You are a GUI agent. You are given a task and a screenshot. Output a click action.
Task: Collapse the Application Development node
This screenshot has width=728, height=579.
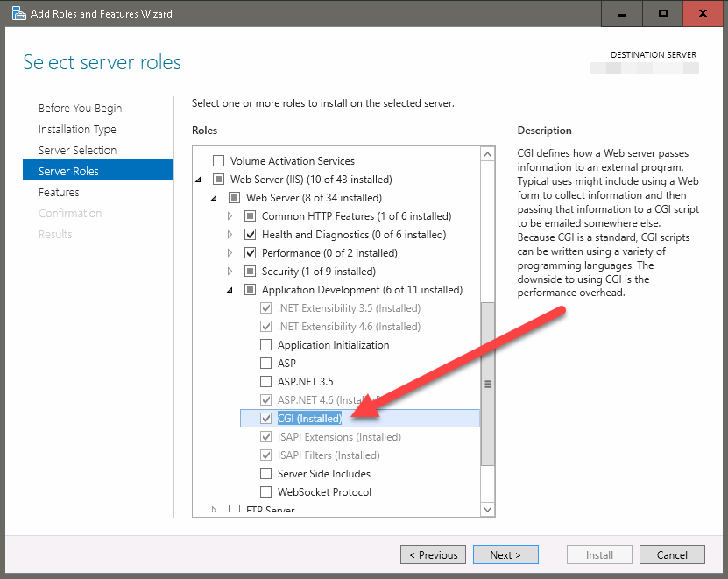(230, 290)
